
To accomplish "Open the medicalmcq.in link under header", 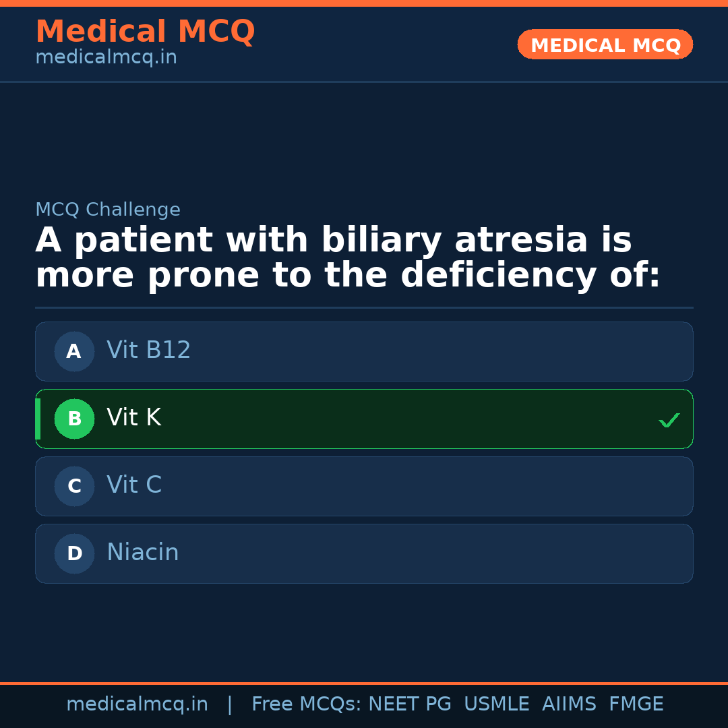I will point(106,58).
